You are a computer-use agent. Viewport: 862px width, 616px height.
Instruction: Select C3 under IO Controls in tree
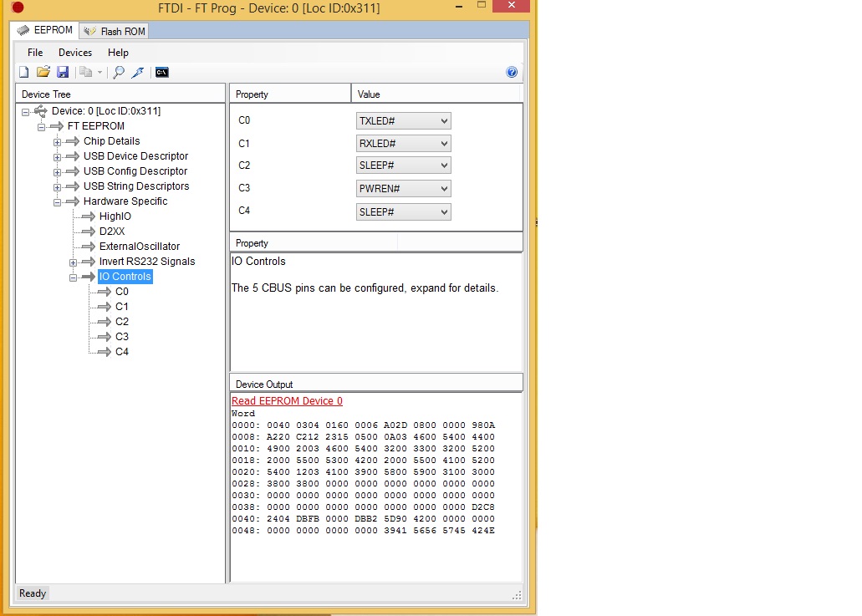[x=122, y=336]
